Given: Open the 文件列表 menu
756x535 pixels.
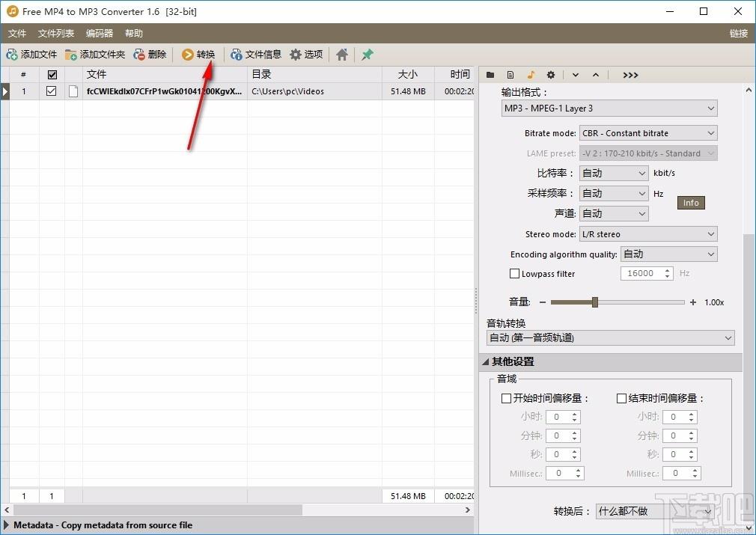Looking at the screenshot, I should click(56, 33).
